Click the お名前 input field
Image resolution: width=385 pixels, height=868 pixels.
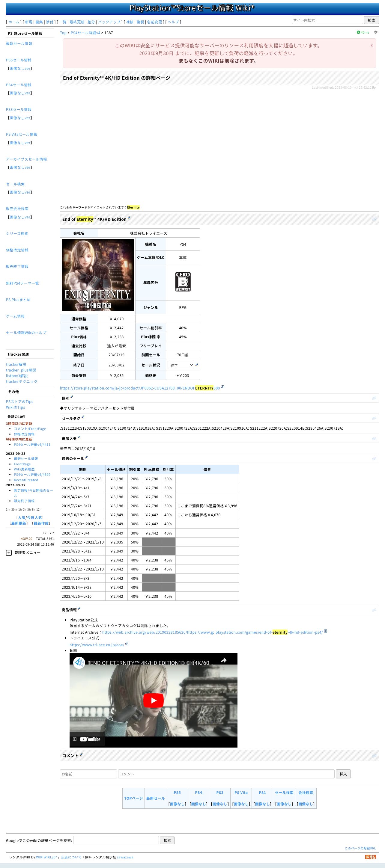88,774
